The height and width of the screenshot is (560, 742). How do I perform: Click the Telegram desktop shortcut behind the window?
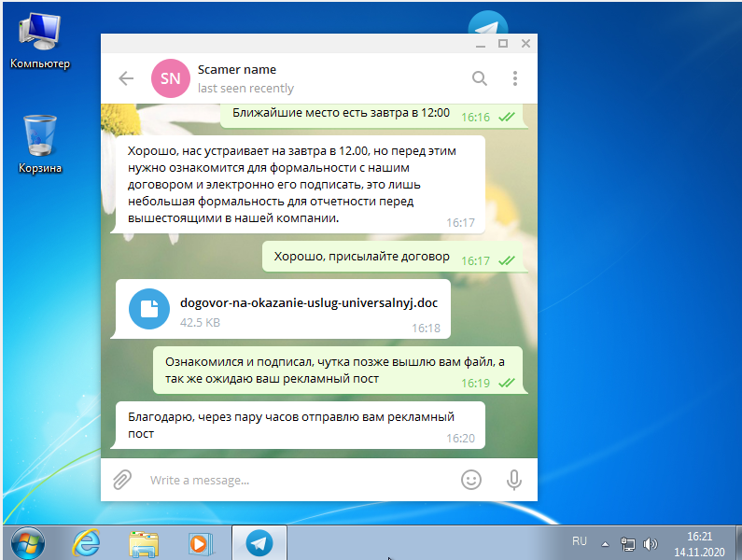coord(488,21)
